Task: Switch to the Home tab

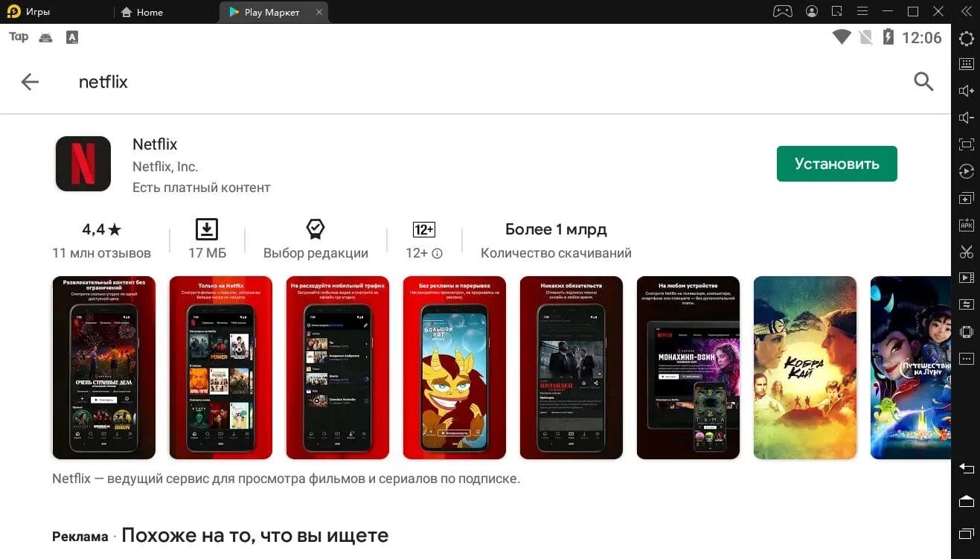Action: [141, 12]
